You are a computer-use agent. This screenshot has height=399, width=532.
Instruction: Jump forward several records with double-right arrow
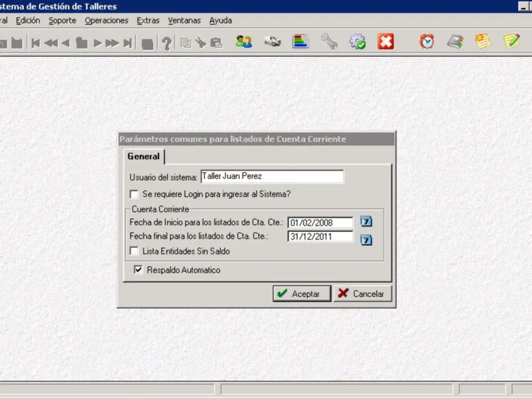[112, 43]
